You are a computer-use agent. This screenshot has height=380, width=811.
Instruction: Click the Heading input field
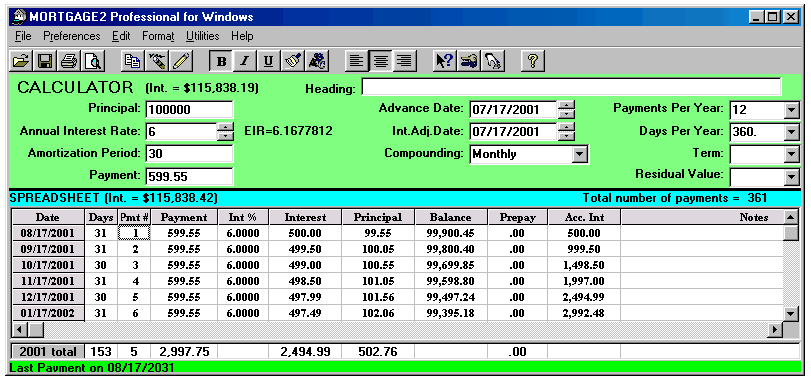pos(571,87)
